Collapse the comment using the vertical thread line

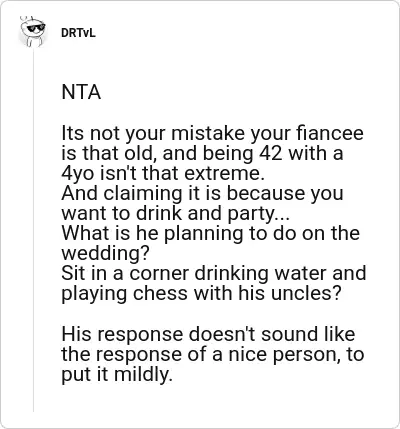coord(33,230)
